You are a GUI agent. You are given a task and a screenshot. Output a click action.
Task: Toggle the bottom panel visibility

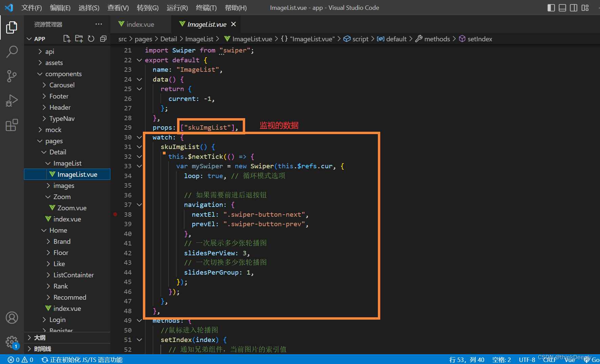tap(562, 7)
